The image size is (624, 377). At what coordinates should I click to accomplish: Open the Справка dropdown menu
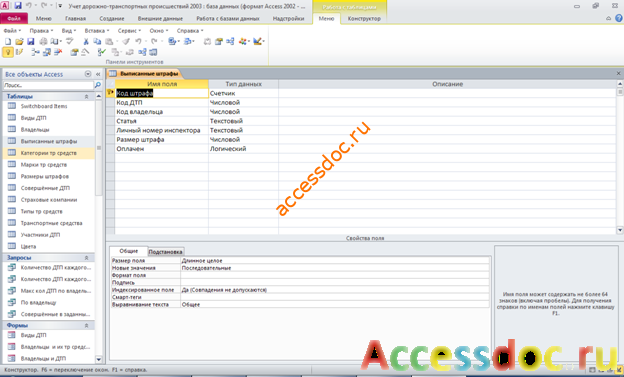[190, 31]
